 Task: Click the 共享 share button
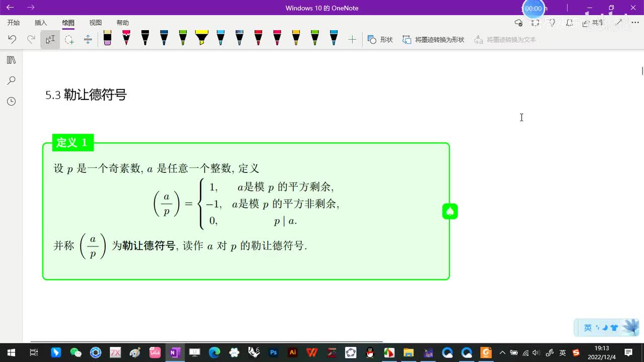[594, 23]
